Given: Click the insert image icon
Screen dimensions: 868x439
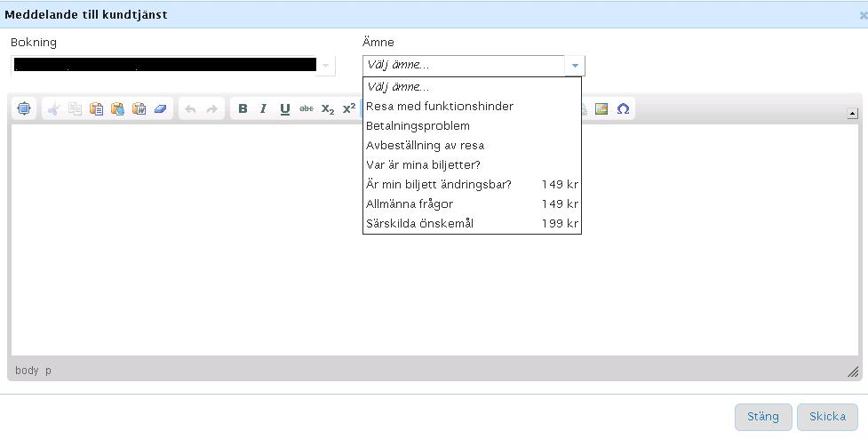Looking at the screenshot, I should click(601, 108).
